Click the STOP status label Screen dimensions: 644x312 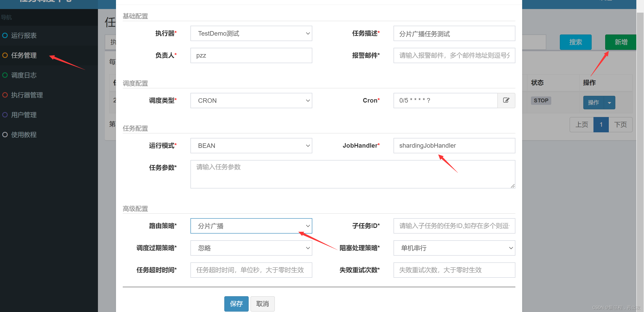pos(541,100)
